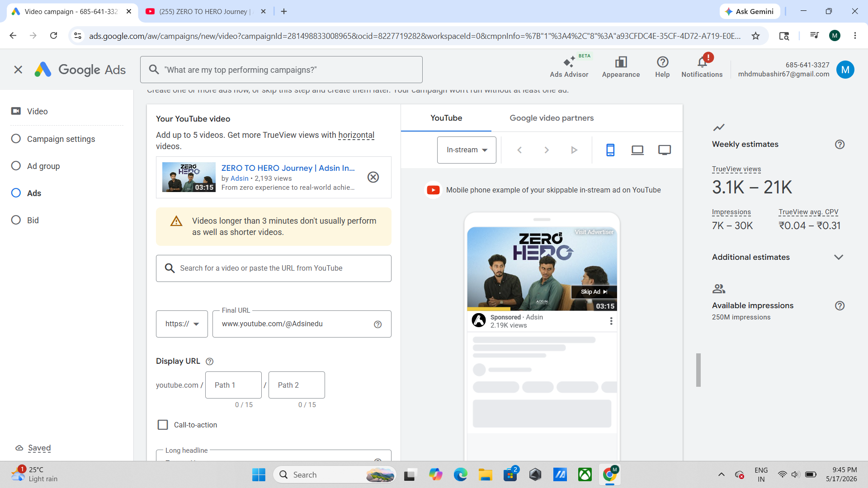Click the Path 2 input field
Screen dimensions: 868x488
point(297,385)
